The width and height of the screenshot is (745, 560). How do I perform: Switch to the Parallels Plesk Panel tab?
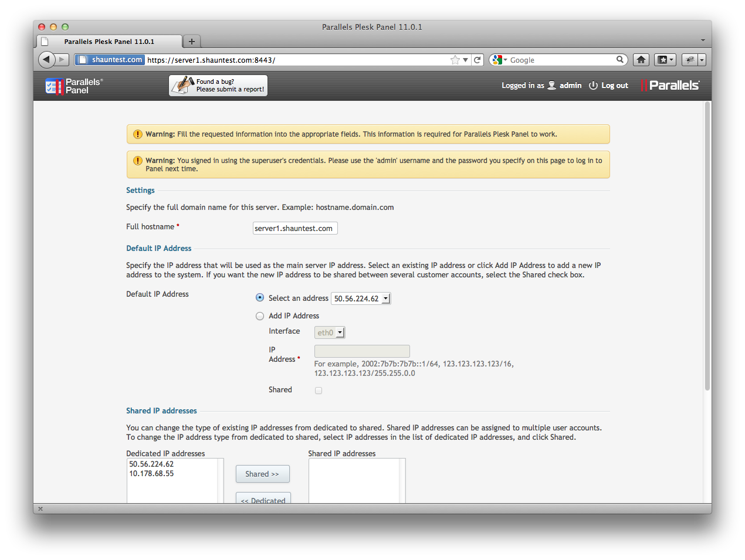(109, 42)
